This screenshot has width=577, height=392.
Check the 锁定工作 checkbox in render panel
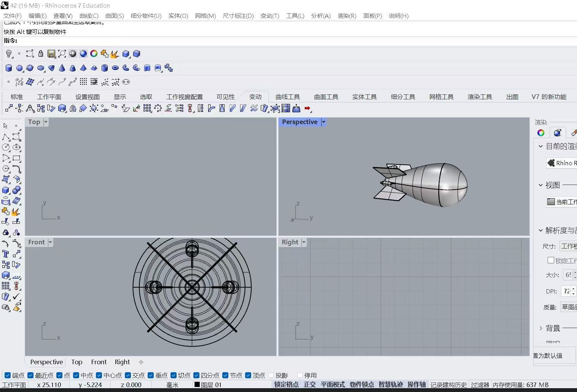[551, 260]
